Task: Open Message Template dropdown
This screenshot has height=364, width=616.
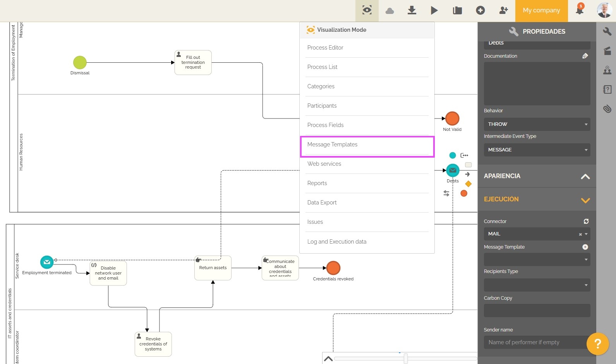Action: click(x=537, y=259)
